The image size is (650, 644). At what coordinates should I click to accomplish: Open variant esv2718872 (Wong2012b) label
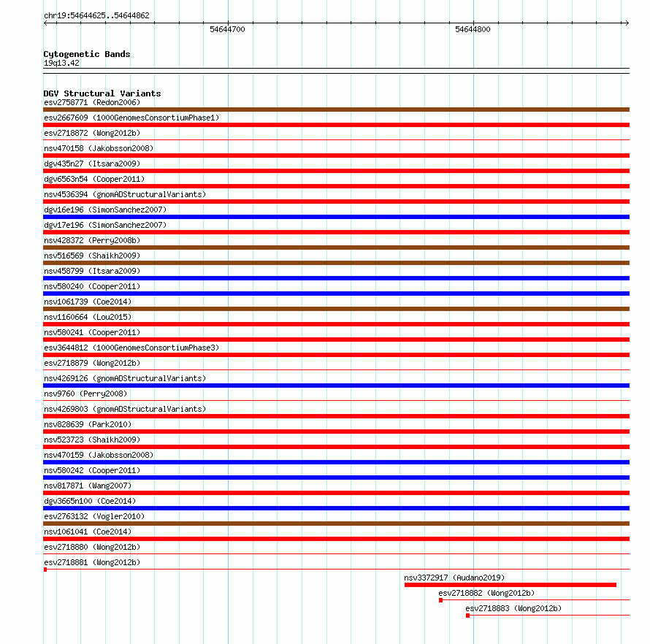coord(92,133)
